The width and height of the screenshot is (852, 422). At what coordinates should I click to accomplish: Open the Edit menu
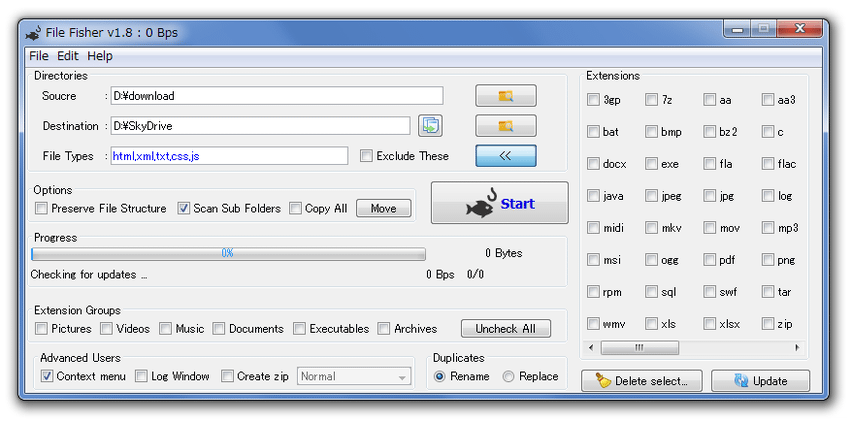pos(68,56)
